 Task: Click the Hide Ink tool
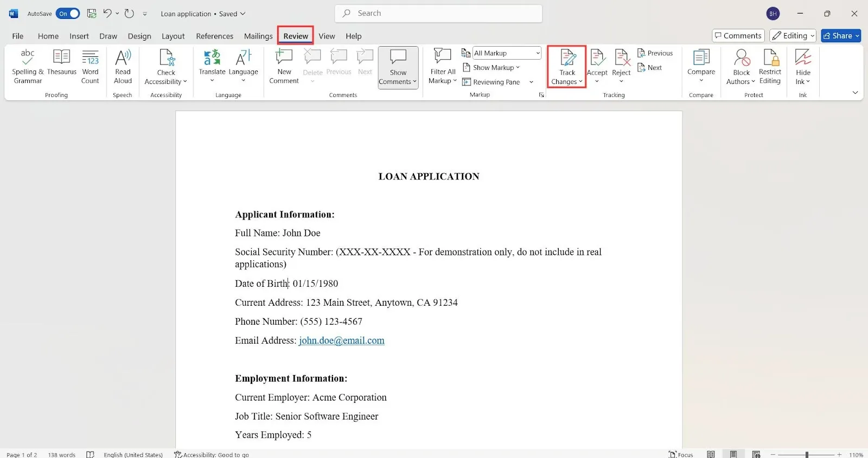tap(803, 67)
